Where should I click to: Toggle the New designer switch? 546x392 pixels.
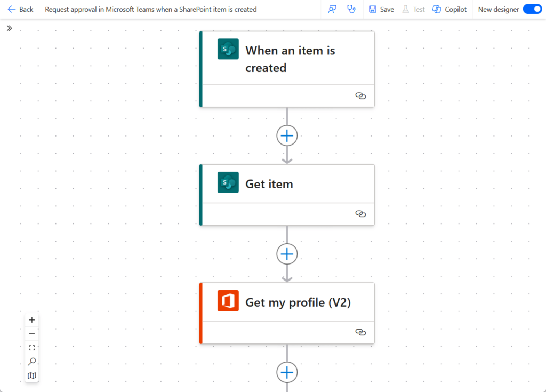click(533, 10)
